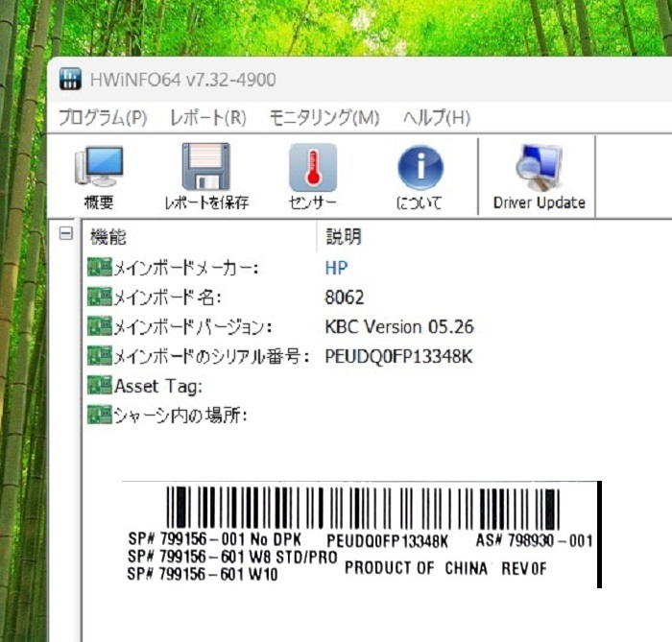Open the センサー thermometer icon
The image size is (672, 642).
pos(313,168)
